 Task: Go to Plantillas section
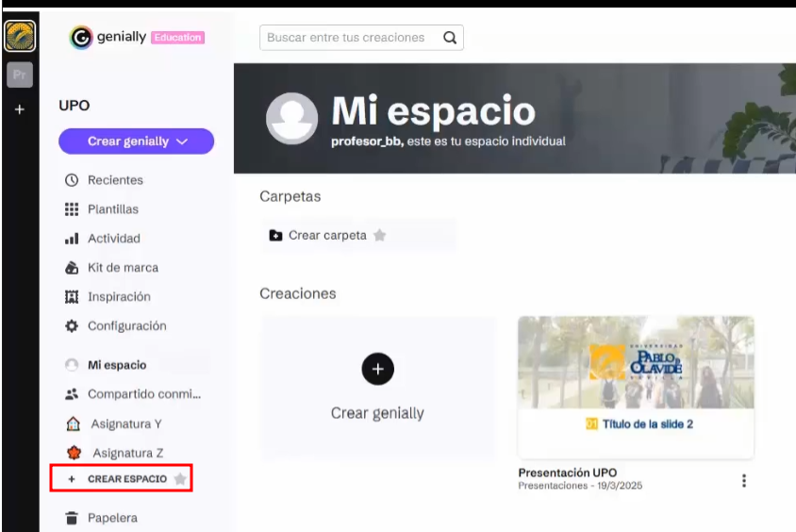[x=112, y=209]
